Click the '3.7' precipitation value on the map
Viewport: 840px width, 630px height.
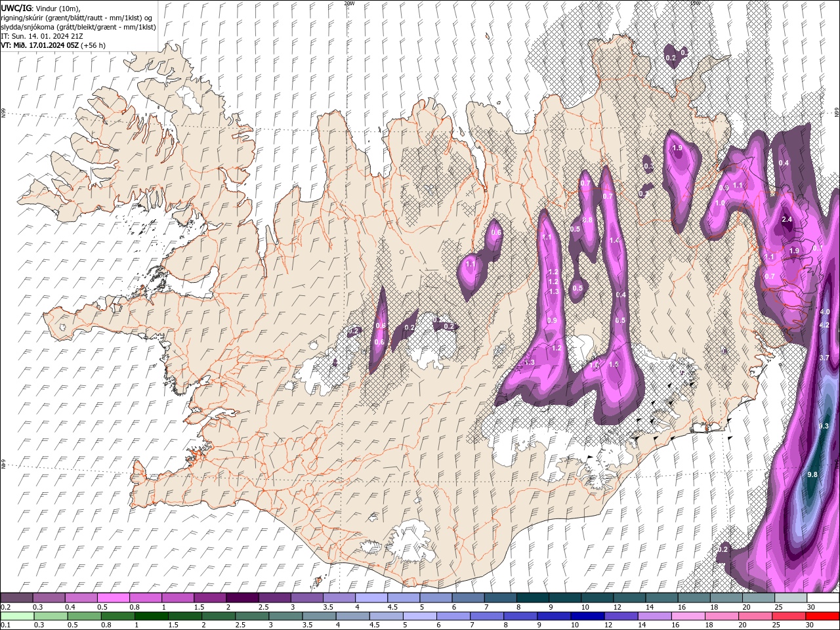point(825,358)
